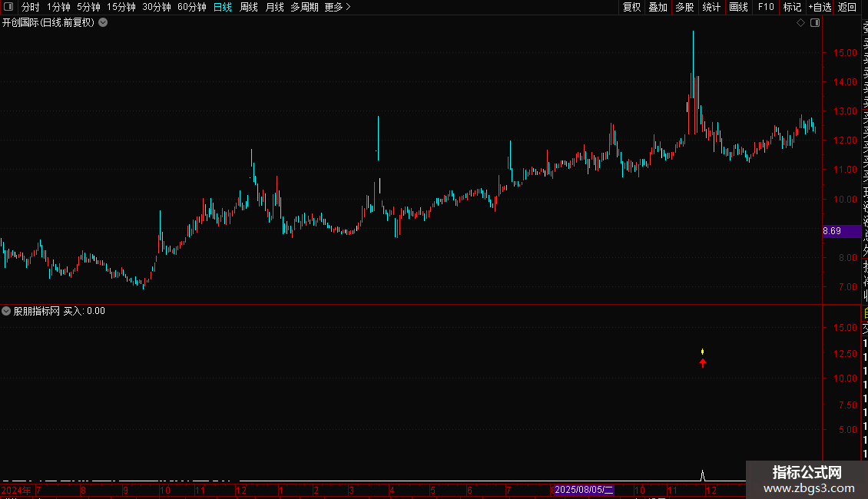868x499 pixels.
Task: Click the 8.69 price label on axis
Action: (841, 230)
